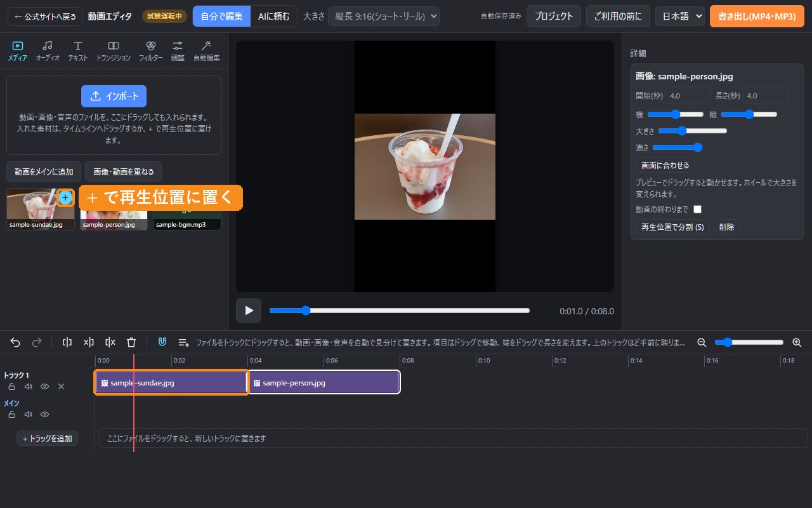Trim the clip part left of playhead
This screenshot has width=812, height=508.
tap(89, 342)
